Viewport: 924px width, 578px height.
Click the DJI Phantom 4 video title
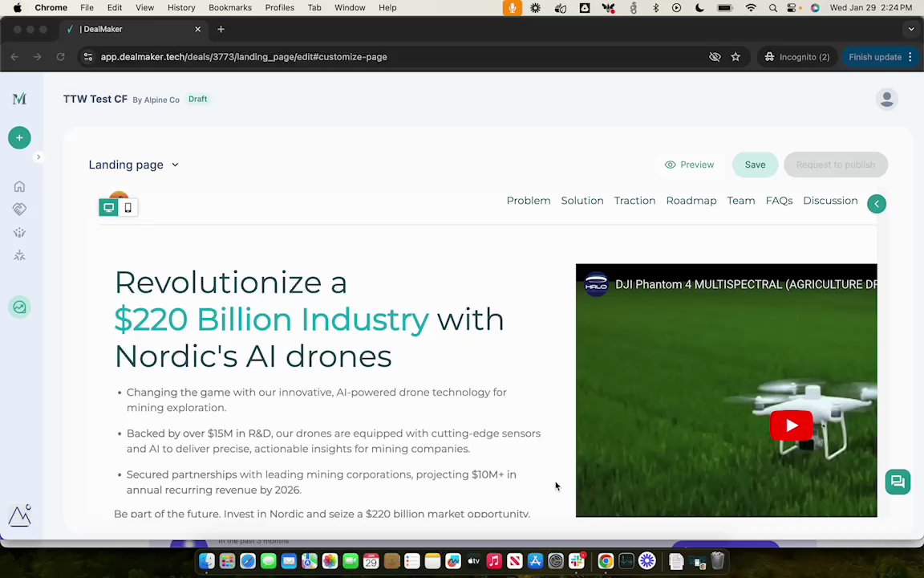(x=745, y=284)
